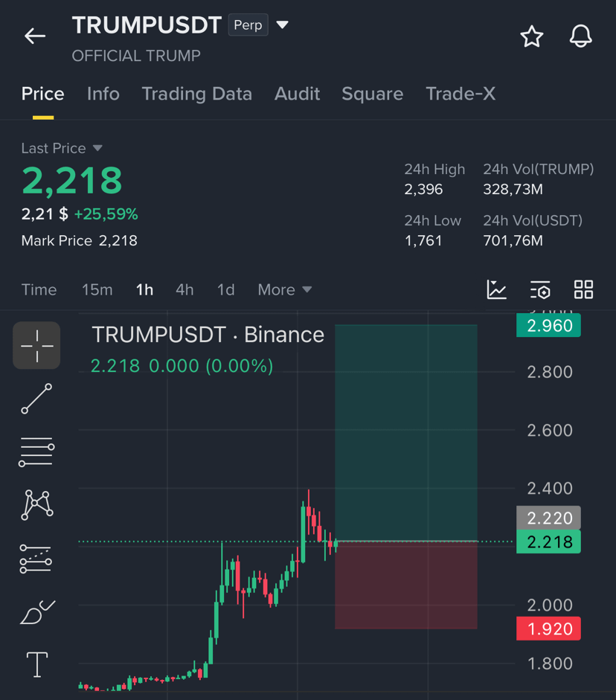The width and height of the screenshot is (616, 700).
Task: Click the green 2.218 current price label
Action: pyautogui.click(x=548, y=542)
